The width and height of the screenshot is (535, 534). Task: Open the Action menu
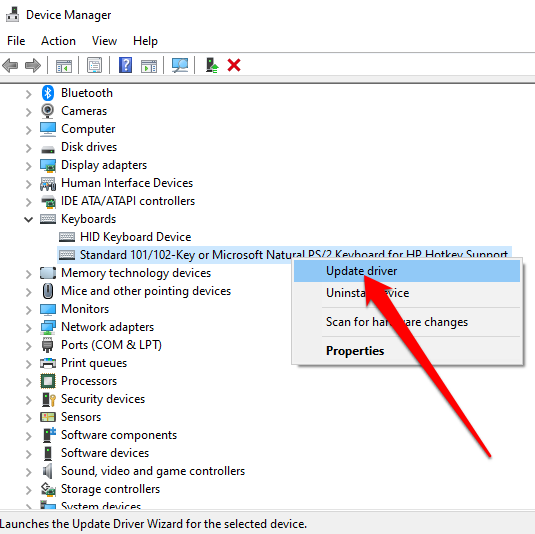pos(58,41)
